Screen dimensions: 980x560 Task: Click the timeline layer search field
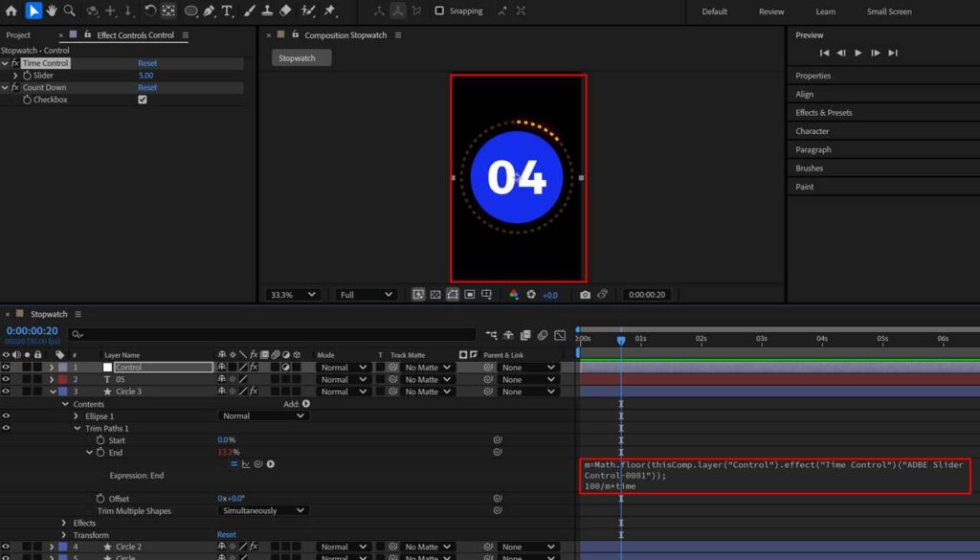[x=272, y=334]
